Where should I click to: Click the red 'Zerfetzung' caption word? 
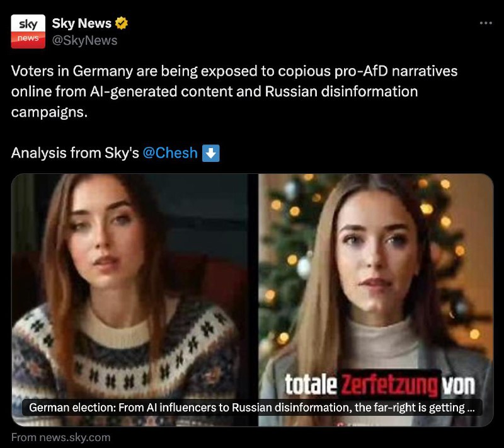(x=389, y=385)
